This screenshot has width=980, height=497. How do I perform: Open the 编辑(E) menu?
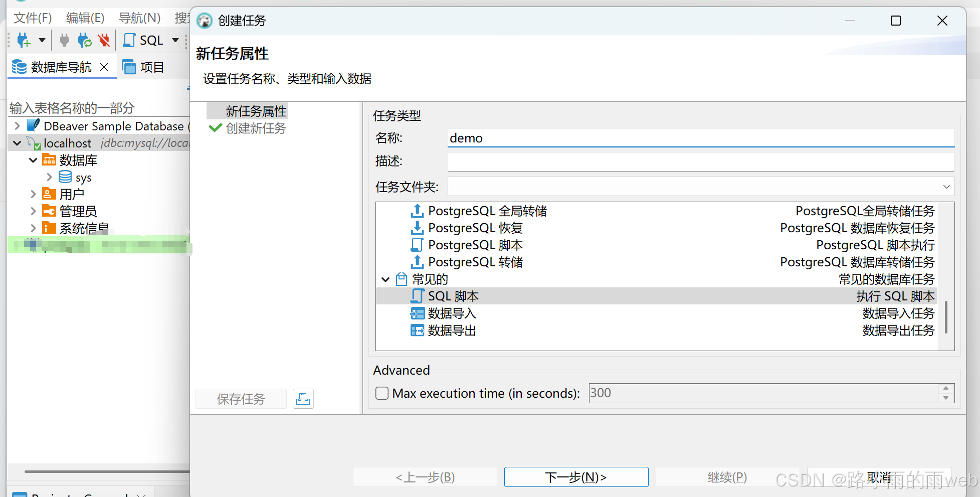pos(85,18)
